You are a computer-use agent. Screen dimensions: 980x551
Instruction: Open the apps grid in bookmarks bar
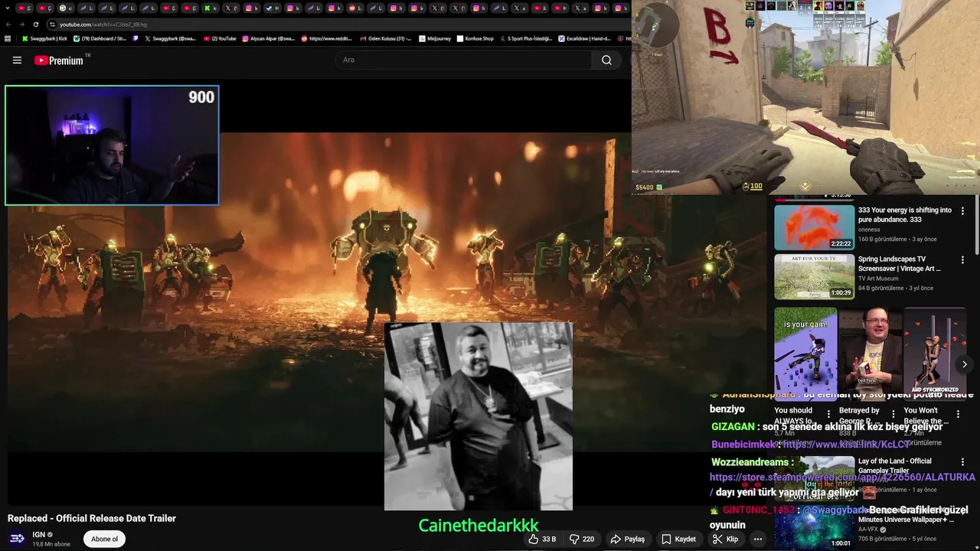point(8,38)
